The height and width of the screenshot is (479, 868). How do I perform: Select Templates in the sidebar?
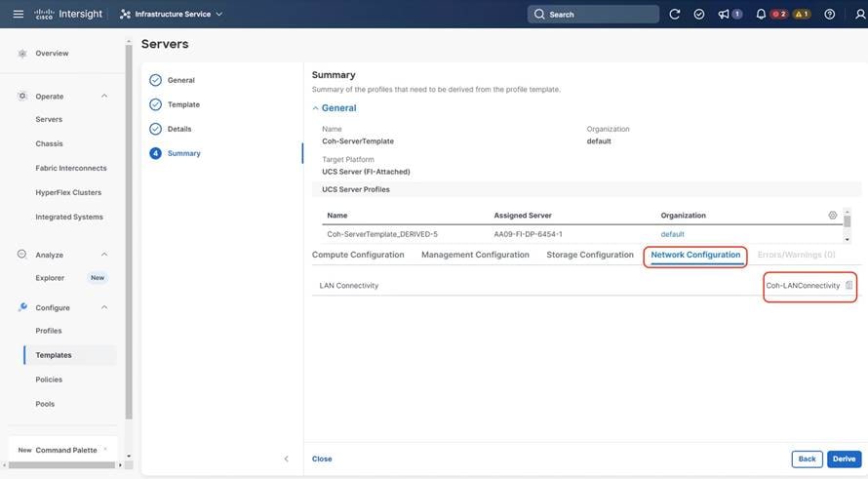coord(54,355)
